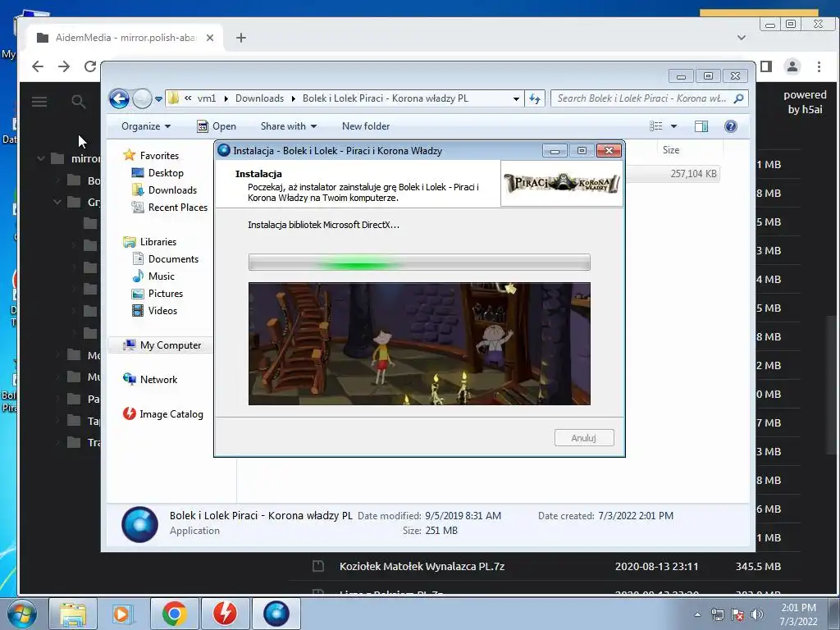Click the change view icon

pyautogui.click(x=655, y=126)
